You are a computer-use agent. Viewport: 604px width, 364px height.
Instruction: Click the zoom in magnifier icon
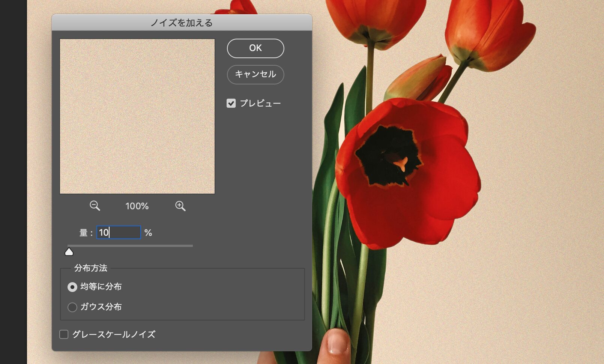click(180, 206)
